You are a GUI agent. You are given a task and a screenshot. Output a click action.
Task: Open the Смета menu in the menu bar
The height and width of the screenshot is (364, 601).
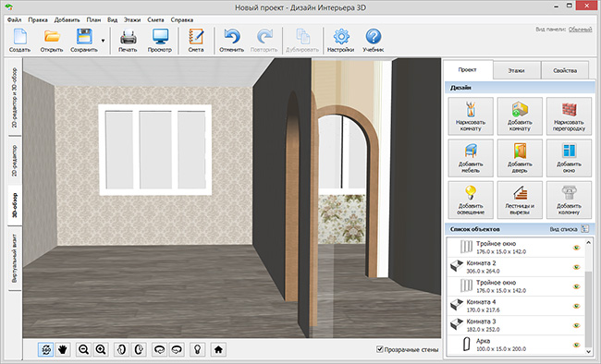coord(155,20)
